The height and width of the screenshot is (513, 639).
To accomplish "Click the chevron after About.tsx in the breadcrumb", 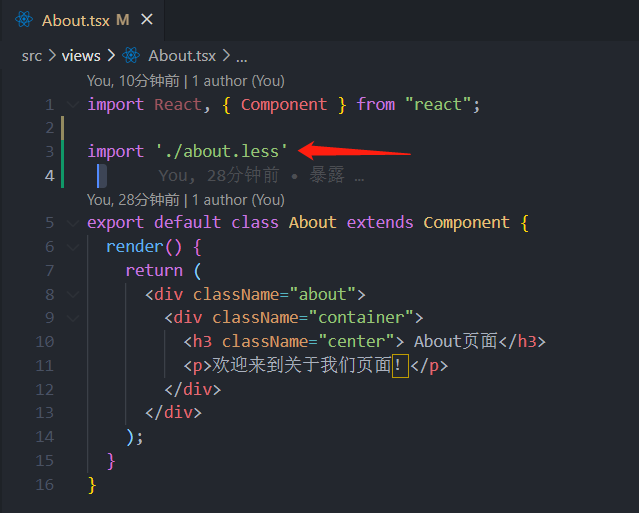I will click(226, 55).
